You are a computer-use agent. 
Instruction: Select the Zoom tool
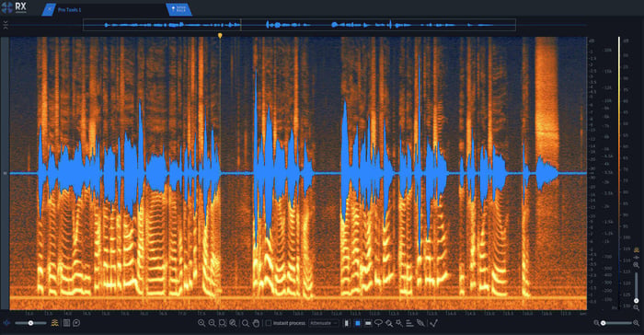[246, 323]
